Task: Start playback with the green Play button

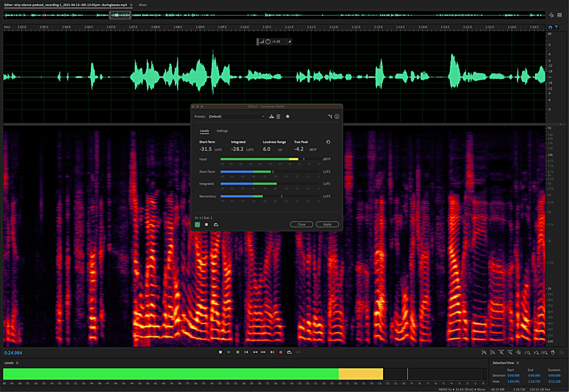Action: click(229, 352)
